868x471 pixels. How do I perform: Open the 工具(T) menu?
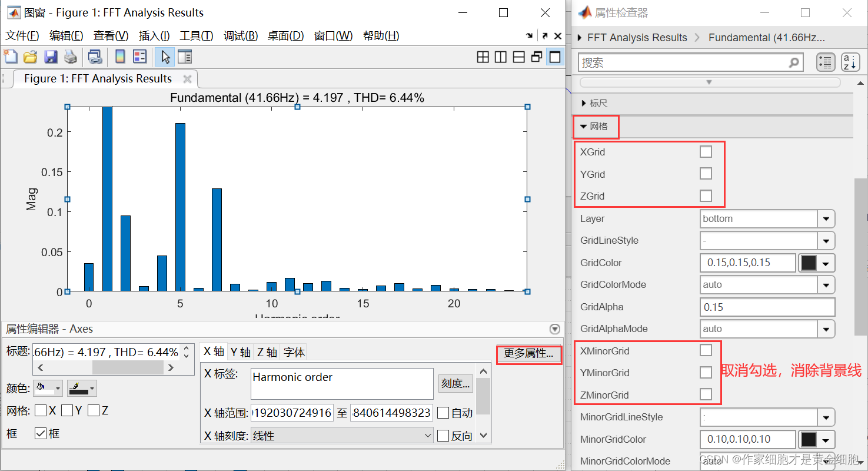tap(196, 36)
